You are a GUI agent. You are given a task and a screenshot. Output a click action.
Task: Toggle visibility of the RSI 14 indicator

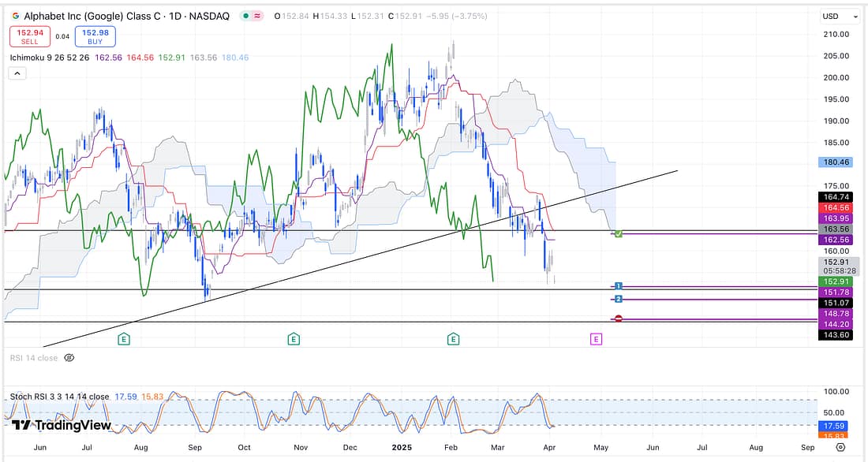[x=69, y=358]
